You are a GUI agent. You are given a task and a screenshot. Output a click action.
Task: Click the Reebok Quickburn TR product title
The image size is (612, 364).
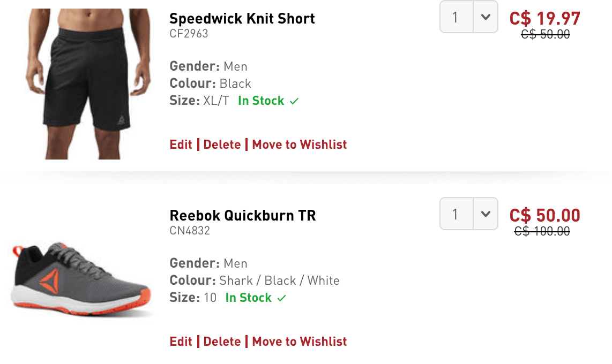[242, 216]
